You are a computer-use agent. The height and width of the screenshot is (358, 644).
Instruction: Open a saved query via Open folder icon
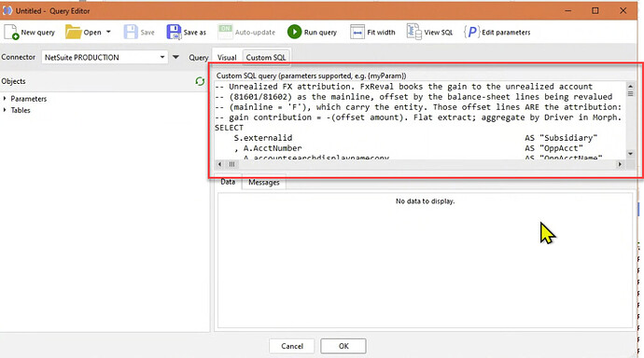[73, 32]
